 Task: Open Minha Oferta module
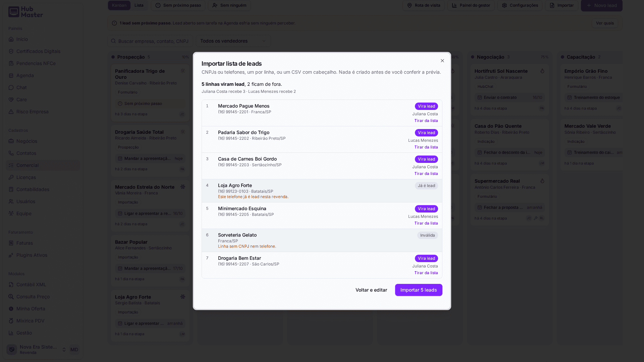(43, 309)
